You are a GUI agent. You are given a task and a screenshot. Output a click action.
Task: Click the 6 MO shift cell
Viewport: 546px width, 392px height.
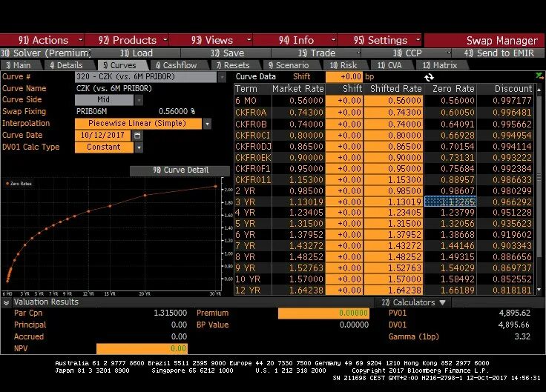pyautogui.click(x=344, y=101)
